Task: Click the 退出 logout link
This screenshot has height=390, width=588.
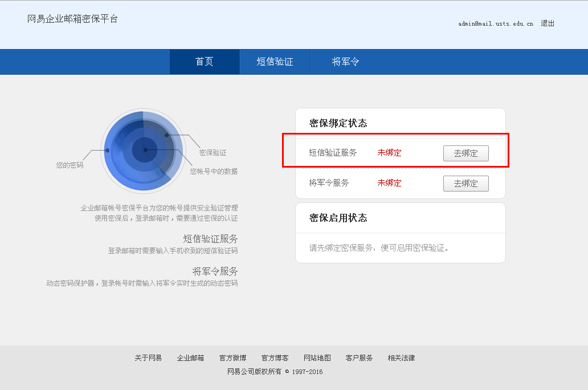Action: pyautogui.click(x=548, y=23)
